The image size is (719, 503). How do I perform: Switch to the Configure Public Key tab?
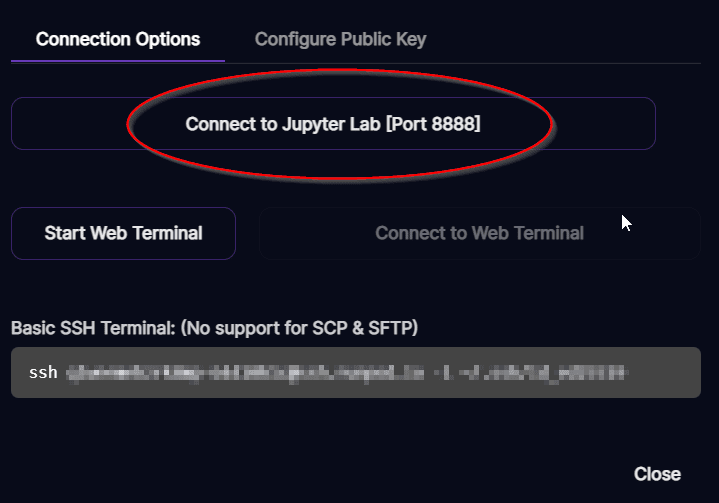(340, 39)
